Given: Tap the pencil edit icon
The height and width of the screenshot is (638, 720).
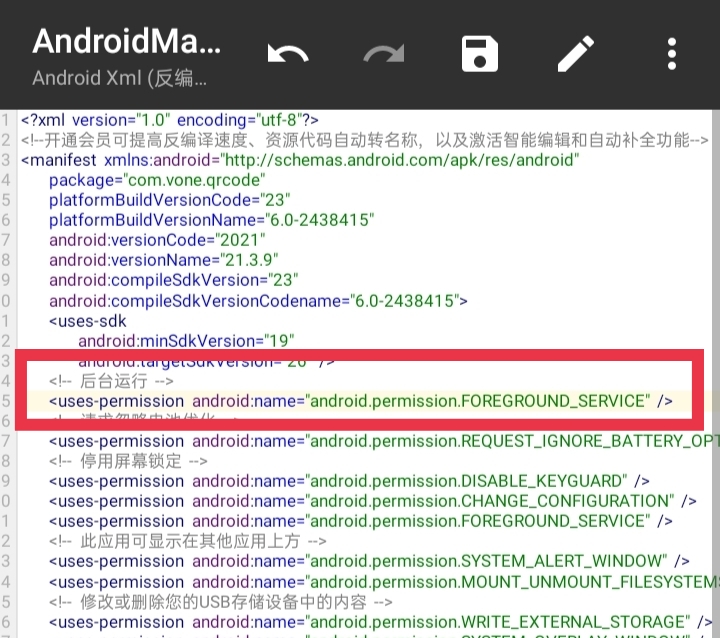Looking at the screenshot, I should coord(576,54).
